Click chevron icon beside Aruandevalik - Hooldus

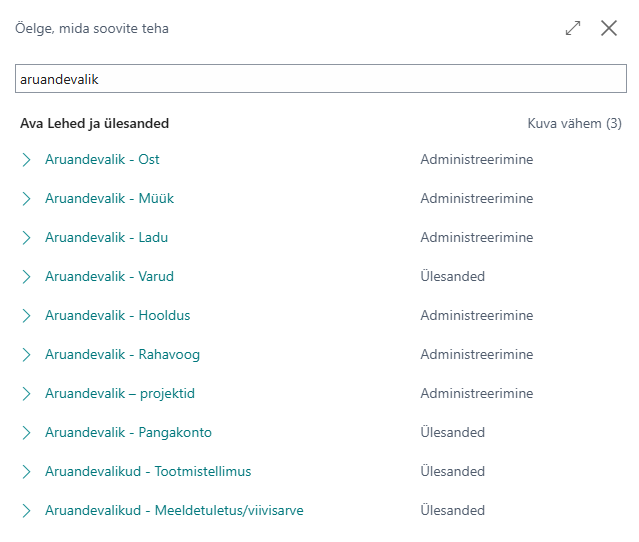tap(26, 316)
